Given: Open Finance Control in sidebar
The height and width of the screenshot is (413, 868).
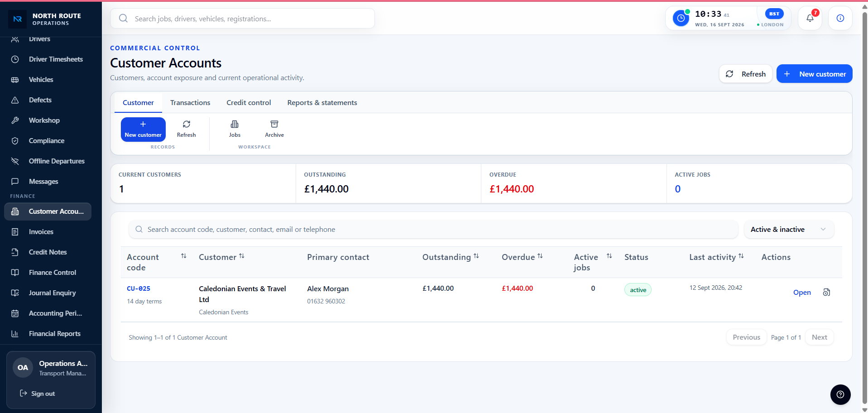Looking at the screenshot, I should pyautogui.click(x=48, y=273).
